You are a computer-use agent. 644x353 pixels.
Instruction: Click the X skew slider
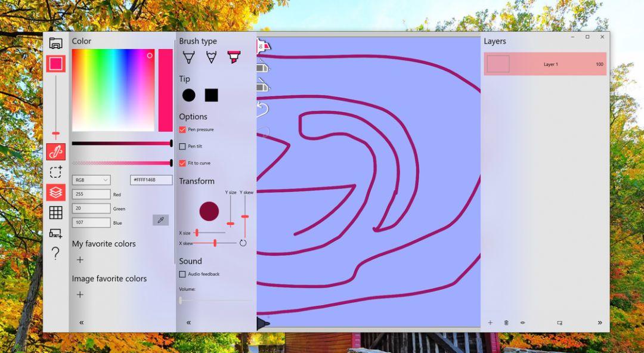tap(215, 243)
